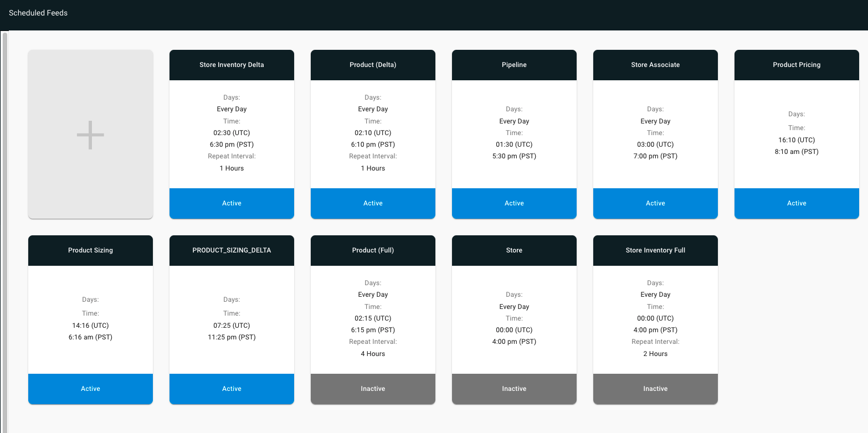Open the Product Pricing feed header

(x=797, y=65)
